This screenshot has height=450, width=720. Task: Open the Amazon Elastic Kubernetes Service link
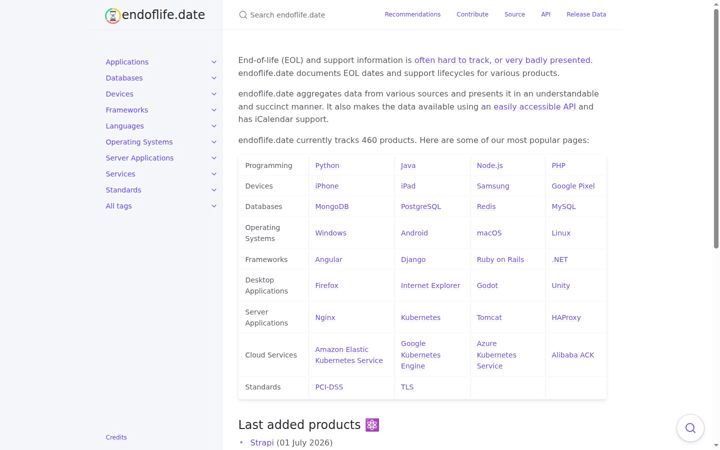click(x=349, y=355)
